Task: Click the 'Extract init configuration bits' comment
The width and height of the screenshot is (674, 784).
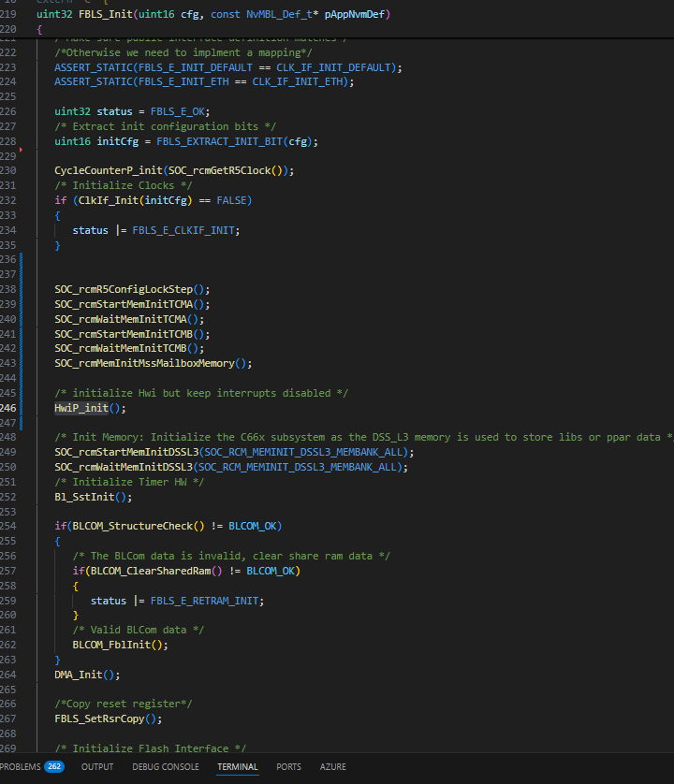Action: pyautogui.click(x=165, y=126)
